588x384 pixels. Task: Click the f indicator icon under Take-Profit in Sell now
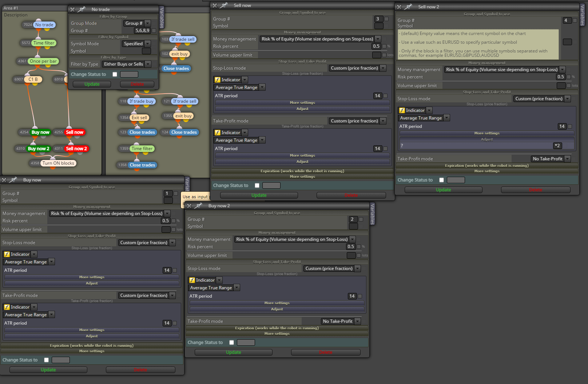click(x=218, y=133)
